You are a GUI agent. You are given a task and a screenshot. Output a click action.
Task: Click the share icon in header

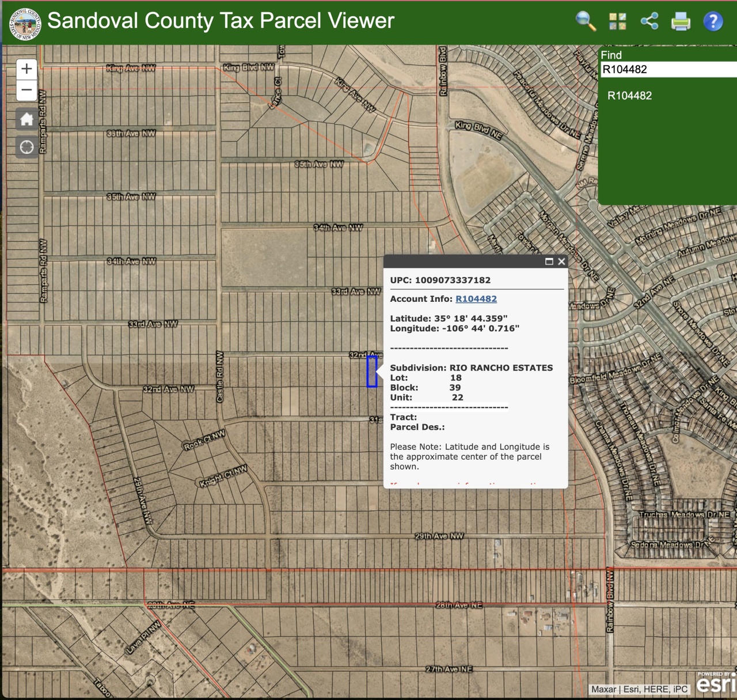(x=649, y=21)
